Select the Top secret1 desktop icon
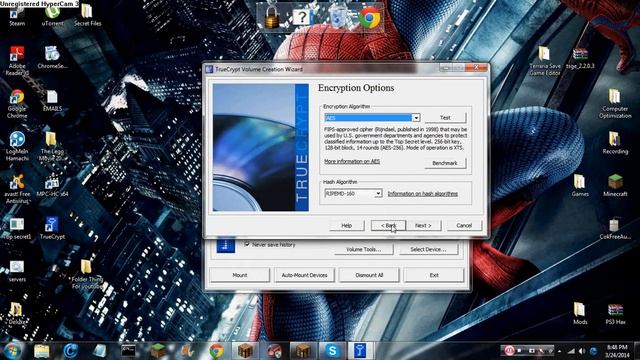This screenshot has width=640, height=360. pos(17,229)
